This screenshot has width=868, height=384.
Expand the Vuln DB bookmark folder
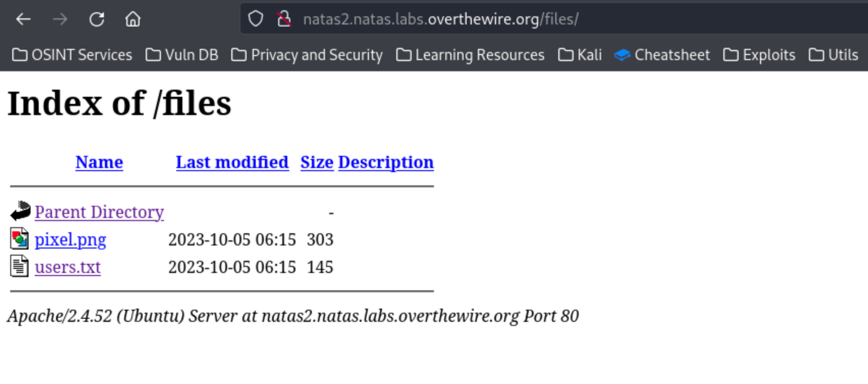tap(182, 55)
